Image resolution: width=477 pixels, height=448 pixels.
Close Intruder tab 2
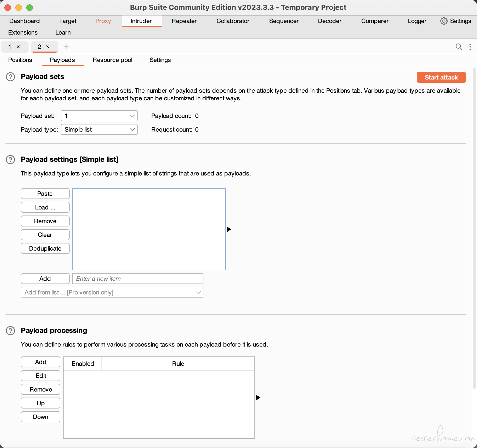point(48,47)
